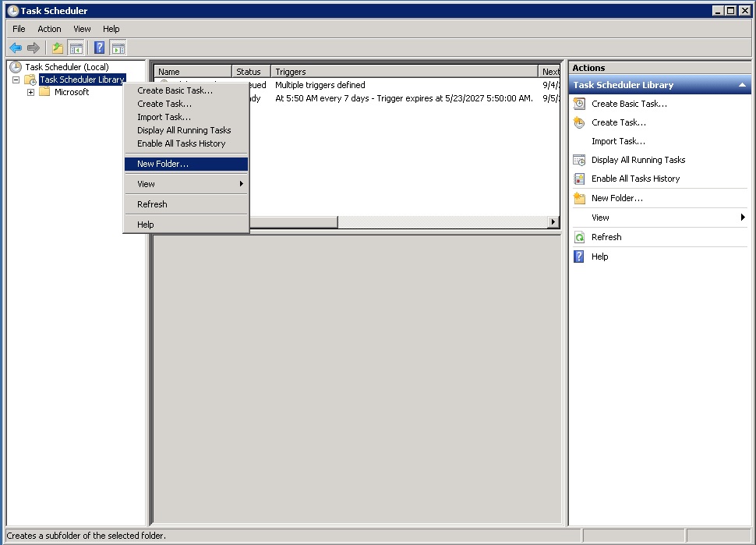The height and width of the screenshot is (545, 756).
Task: Click Help link in Actions pane
Action: 600,257
